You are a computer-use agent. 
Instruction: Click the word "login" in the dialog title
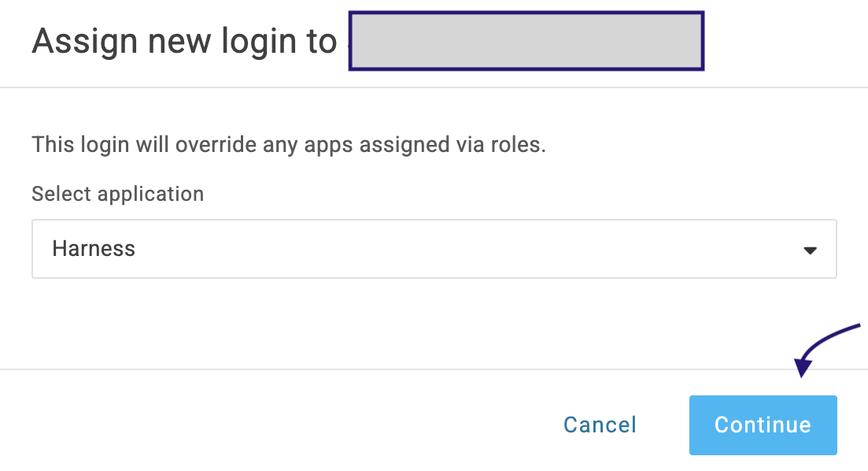pyautogui.click(x=253, y=42)
